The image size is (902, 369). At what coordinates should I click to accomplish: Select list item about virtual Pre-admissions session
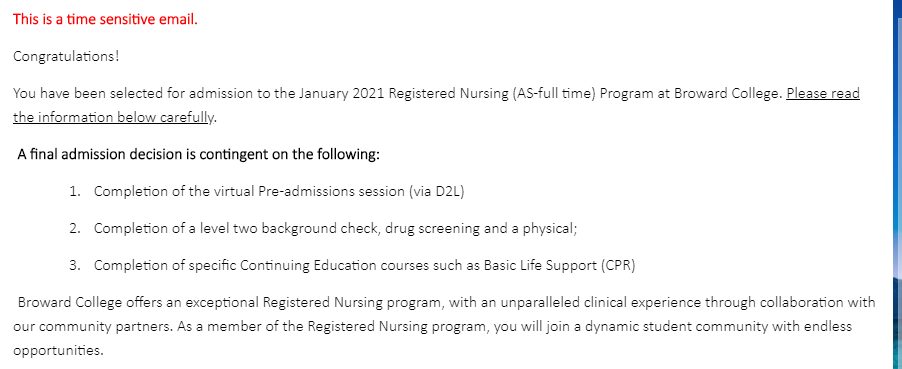pos(267,191)
